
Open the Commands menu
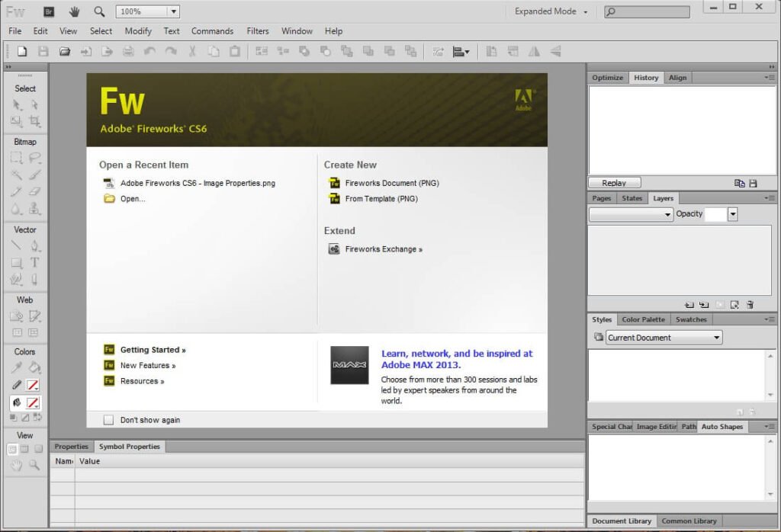(x=212, y=30)
